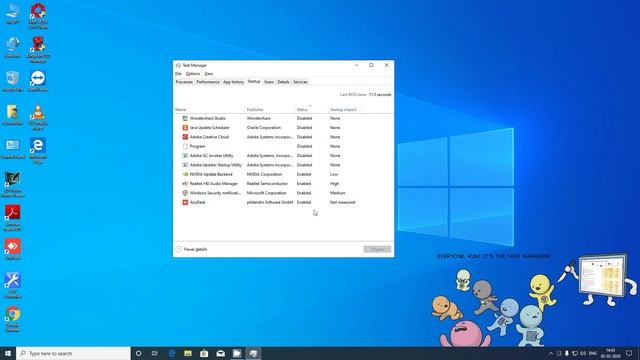The image size is (640, 360).
Task: Click the greyed Disable button
Action: (377, 249)
